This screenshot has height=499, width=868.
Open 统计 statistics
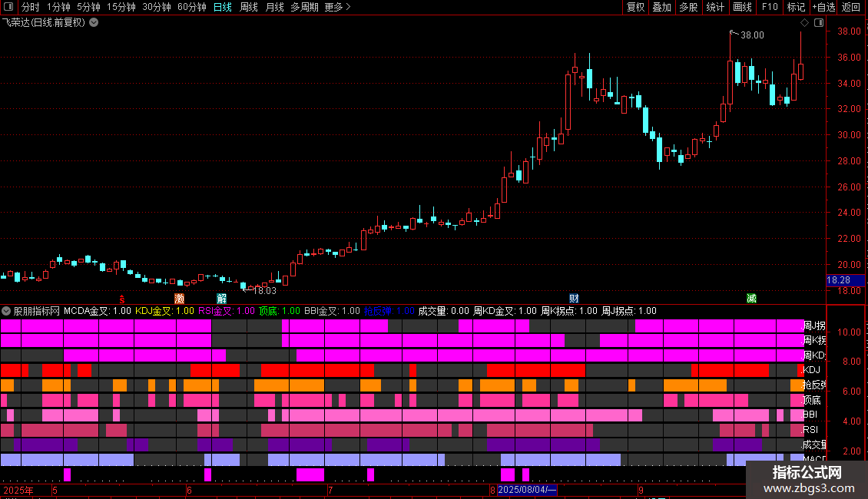pyautogui.click(x=715, y=7)
